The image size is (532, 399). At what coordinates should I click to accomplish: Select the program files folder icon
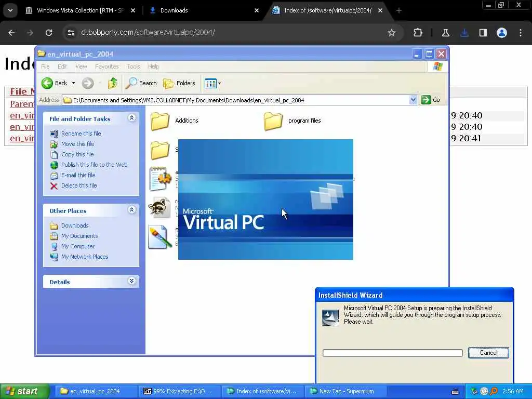[273, 121]
